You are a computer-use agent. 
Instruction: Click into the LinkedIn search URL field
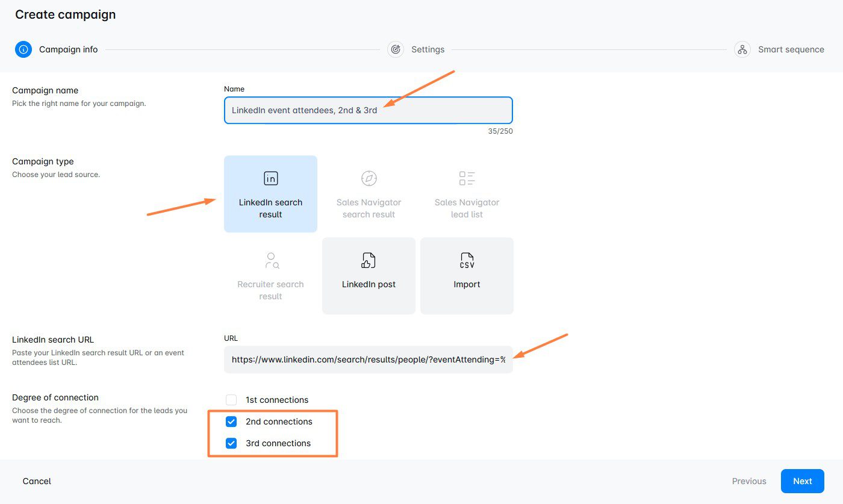[x=369, y=359]
